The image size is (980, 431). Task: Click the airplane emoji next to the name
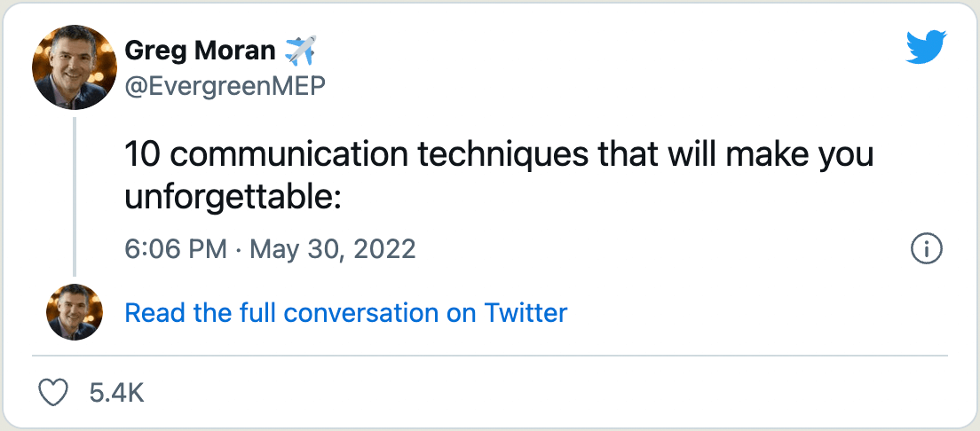click(x=300, y=51)
